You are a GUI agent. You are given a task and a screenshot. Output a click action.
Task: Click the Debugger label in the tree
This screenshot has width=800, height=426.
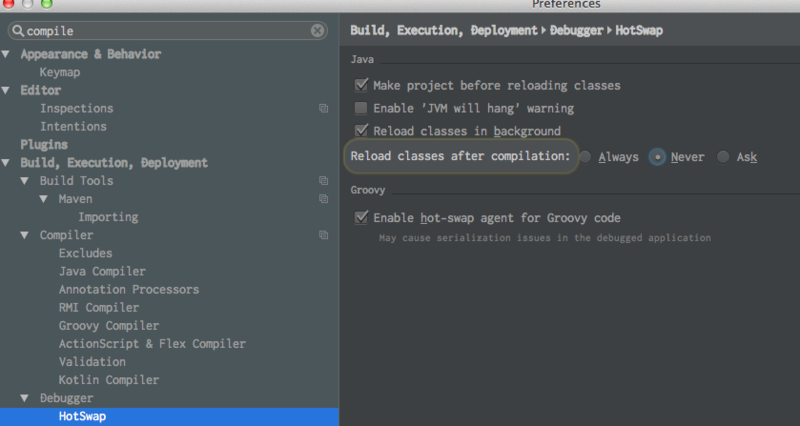tap(66, 398)
